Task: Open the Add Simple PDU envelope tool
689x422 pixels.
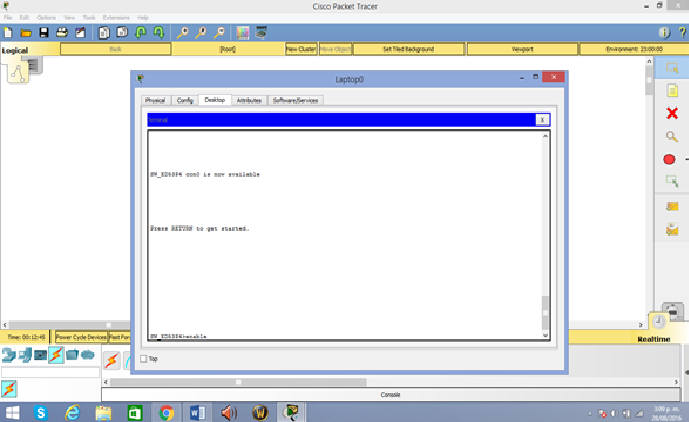Action: [x=672, y=207]
